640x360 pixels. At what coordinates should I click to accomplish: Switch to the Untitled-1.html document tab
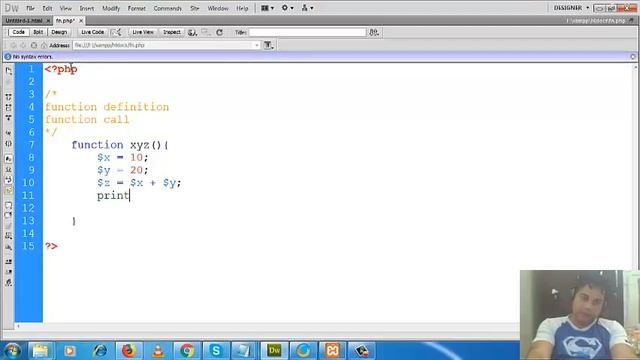tap(24, 20)
